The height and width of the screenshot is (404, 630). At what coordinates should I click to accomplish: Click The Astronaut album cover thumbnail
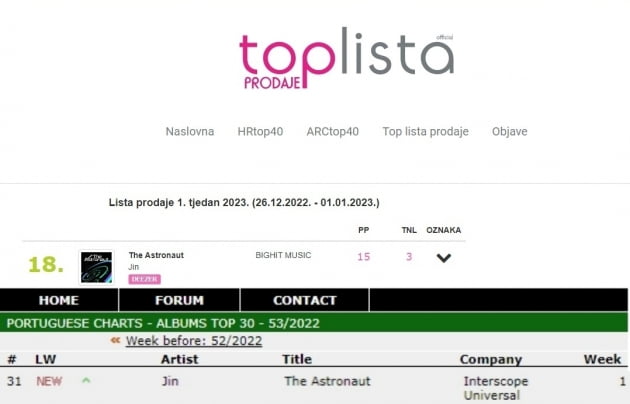tap(96, 267)
